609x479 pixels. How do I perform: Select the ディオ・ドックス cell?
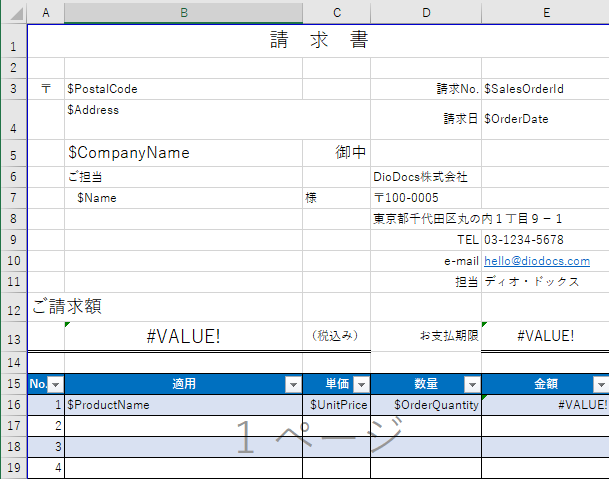pos(545,282)
